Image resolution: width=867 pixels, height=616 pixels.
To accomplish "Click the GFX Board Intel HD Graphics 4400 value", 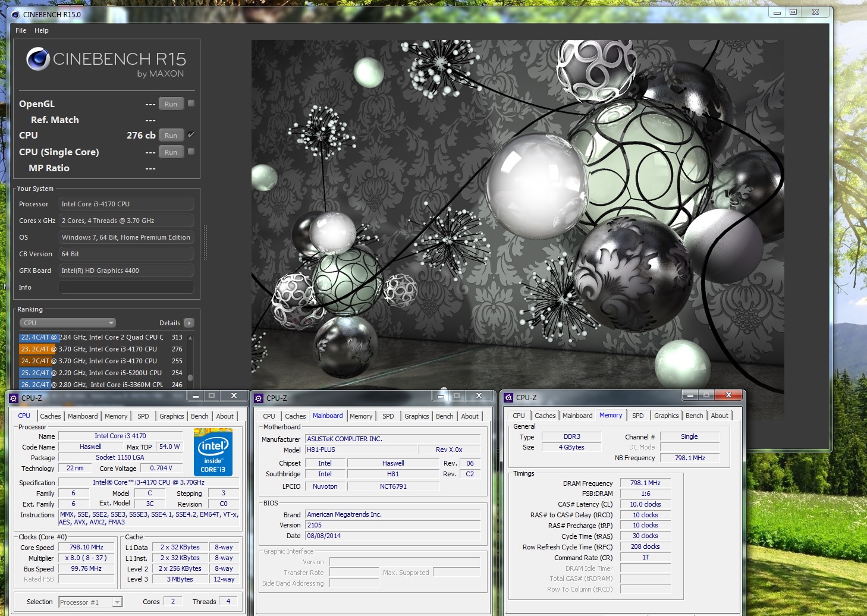I will pos(126,271).
